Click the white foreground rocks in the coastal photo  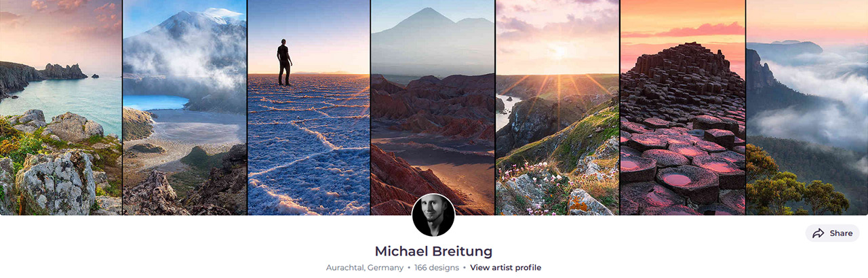(x=54, y=180)
